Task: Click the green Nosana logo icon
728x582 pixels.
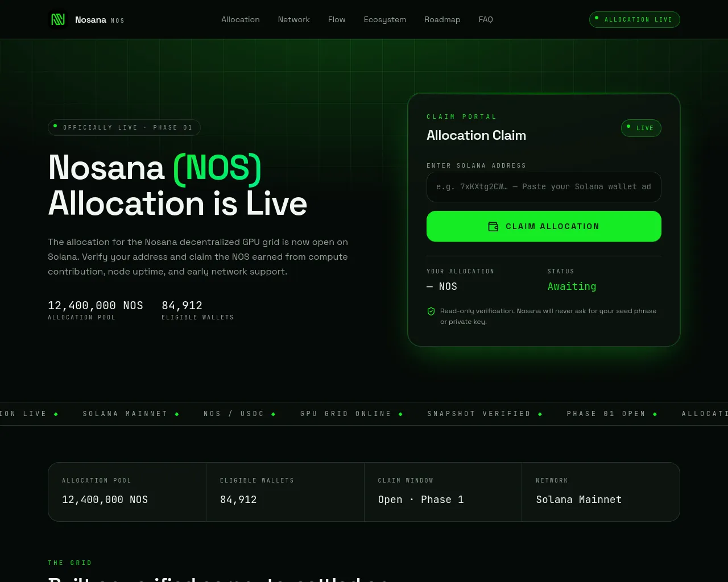Action: coord(58,19)
